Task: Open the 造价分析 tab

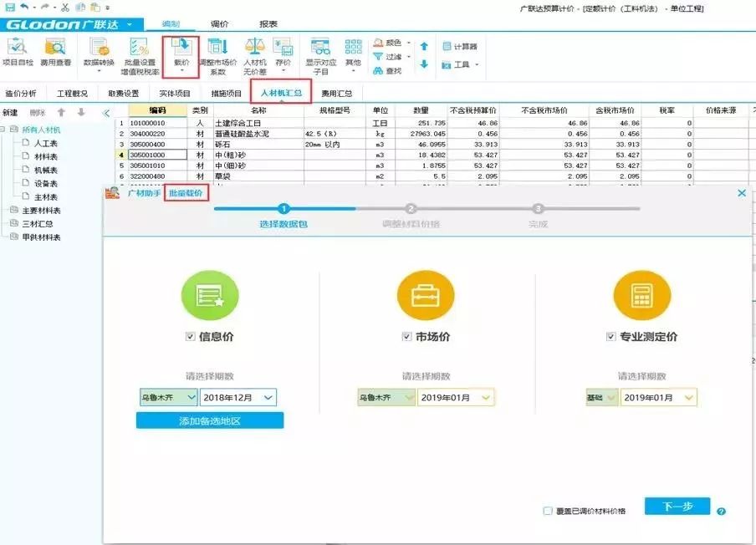Action: tap(21, 94)
